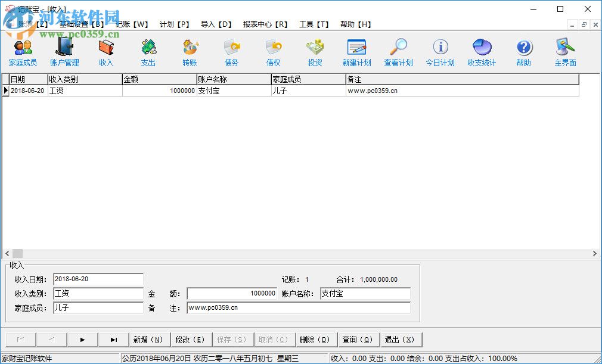Open the 债务 (Debt) module

tap(231, 51)
